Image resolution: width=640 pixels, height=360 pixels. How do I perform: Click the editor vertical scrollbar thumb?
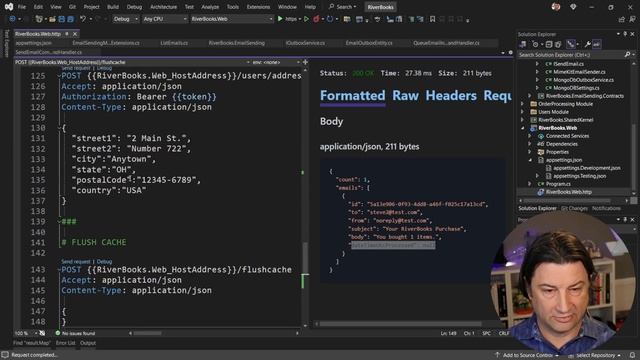[305, 257]
